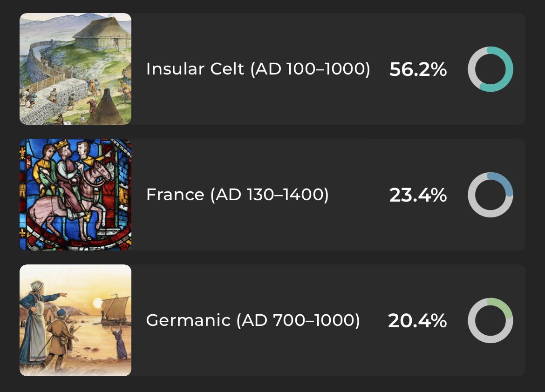Click the stained glass France thumbnail
Screen dimensions: 545x392
click(x=75, y=195)
